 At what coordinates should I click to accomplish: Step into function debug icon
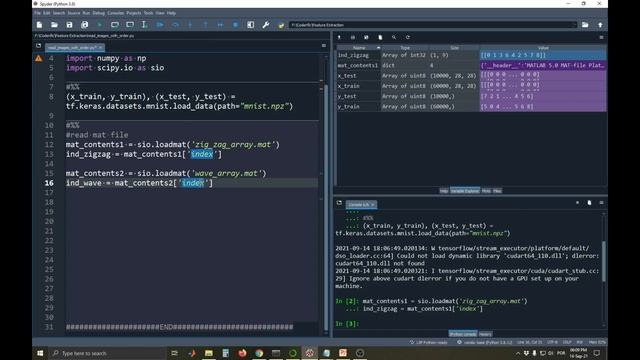tap(190, 25)
